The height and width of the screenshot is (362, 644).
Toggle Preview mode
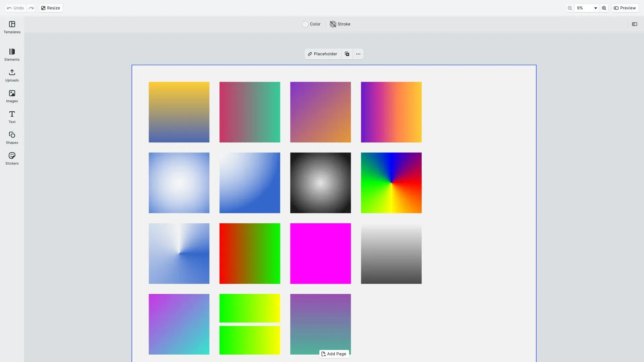tap(625, 8)
